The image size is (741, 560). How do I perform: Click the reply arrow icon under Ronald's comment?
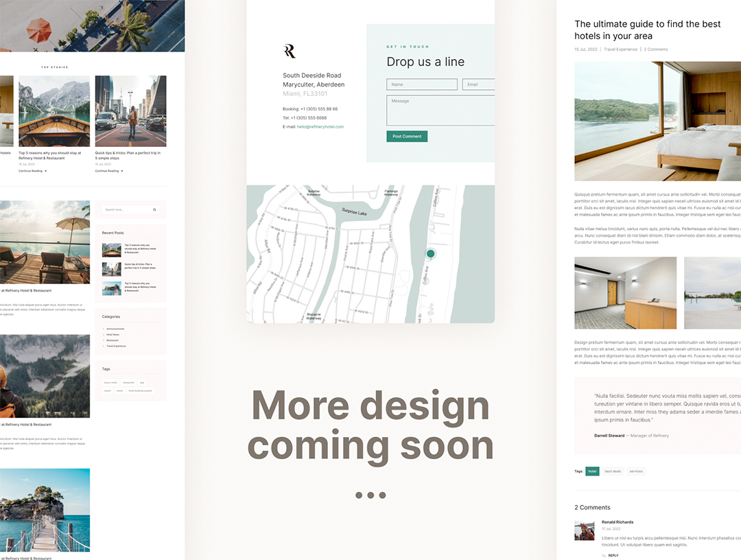(x=604, y=555)
